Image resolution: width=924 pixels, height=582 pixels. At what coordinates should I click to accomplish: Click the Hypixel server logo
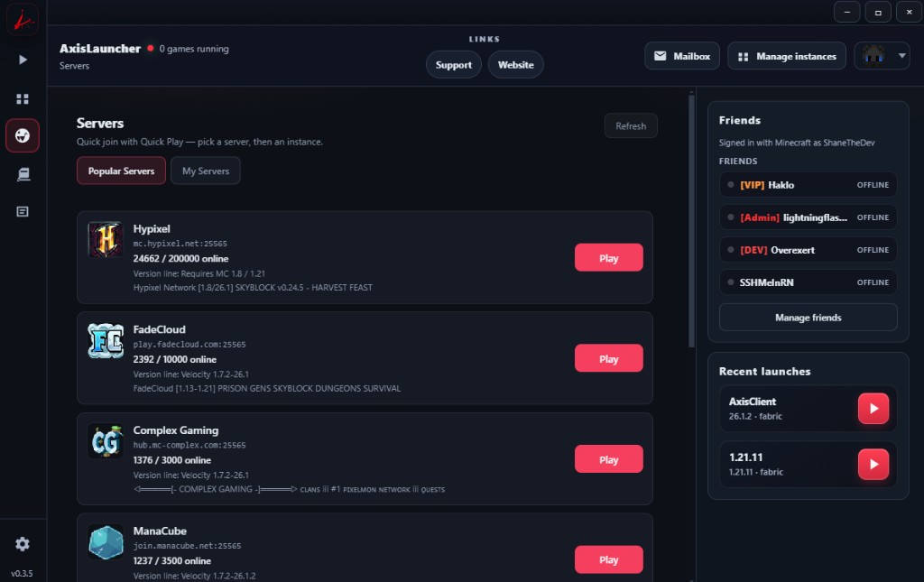(106, 239)
